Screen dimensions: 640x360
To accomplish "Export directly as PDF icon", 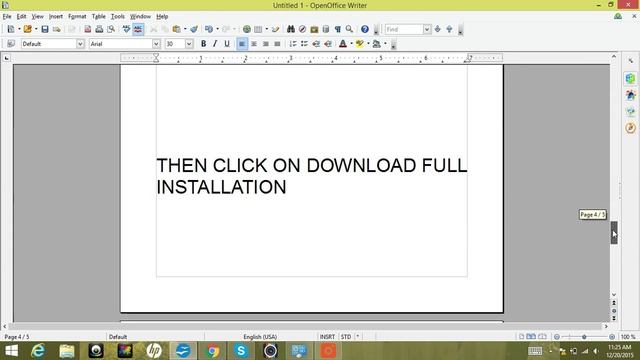I will (x=88, y=29).
